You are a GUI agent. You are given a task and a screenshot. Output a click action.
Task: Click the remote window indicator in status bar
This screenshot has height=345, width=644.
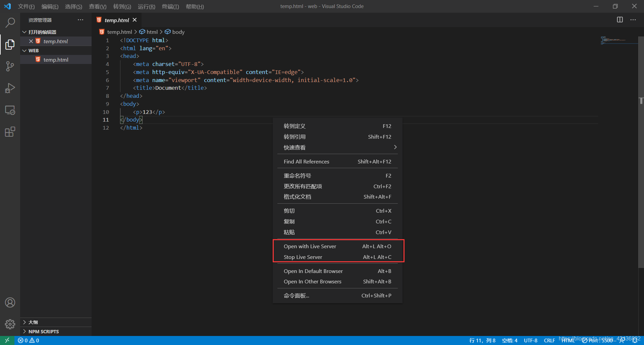[7, 340]
